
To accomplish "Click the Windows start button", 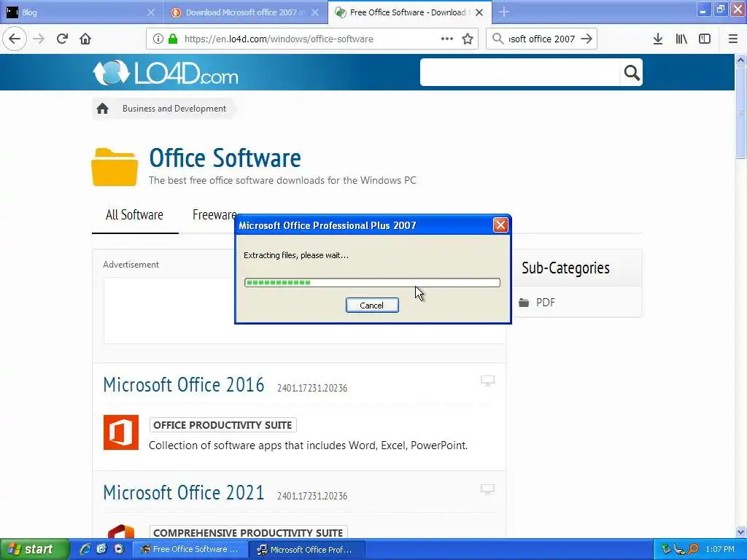I will pos(34,549).
